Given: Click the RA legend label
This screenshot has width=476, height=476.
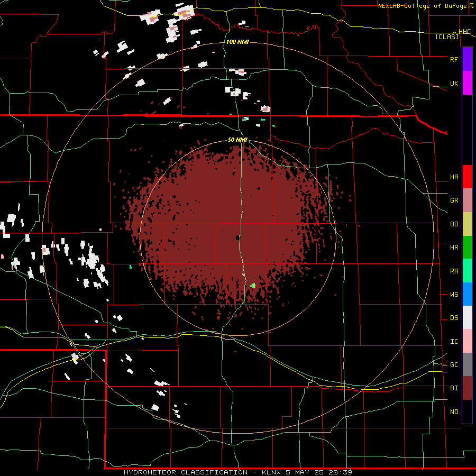Looking at the screenshot, I should click(454, 271).
